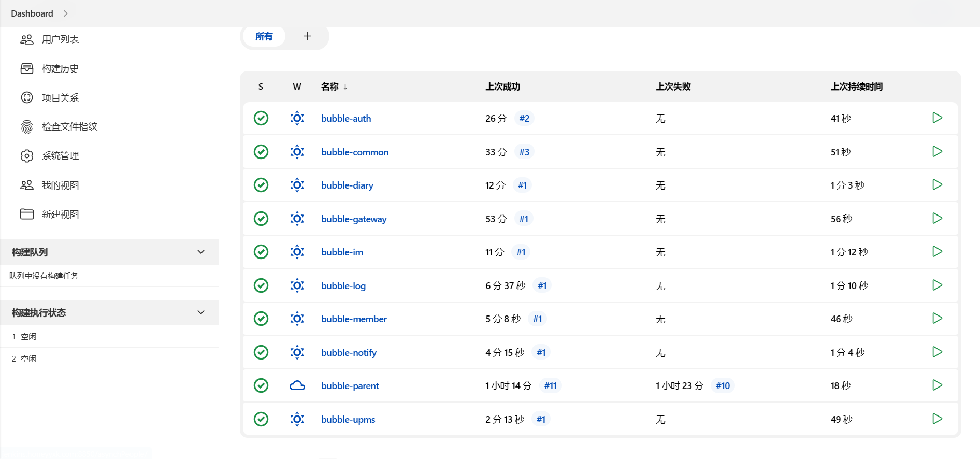Click the success status icon for bubble-auth
This screenshot has height=459, width=980.
pyautogui.click(x=261, y=118)
